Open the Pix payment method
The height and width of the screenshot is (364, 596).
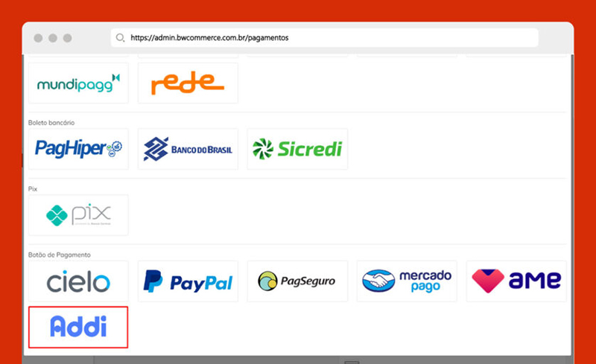78,215
